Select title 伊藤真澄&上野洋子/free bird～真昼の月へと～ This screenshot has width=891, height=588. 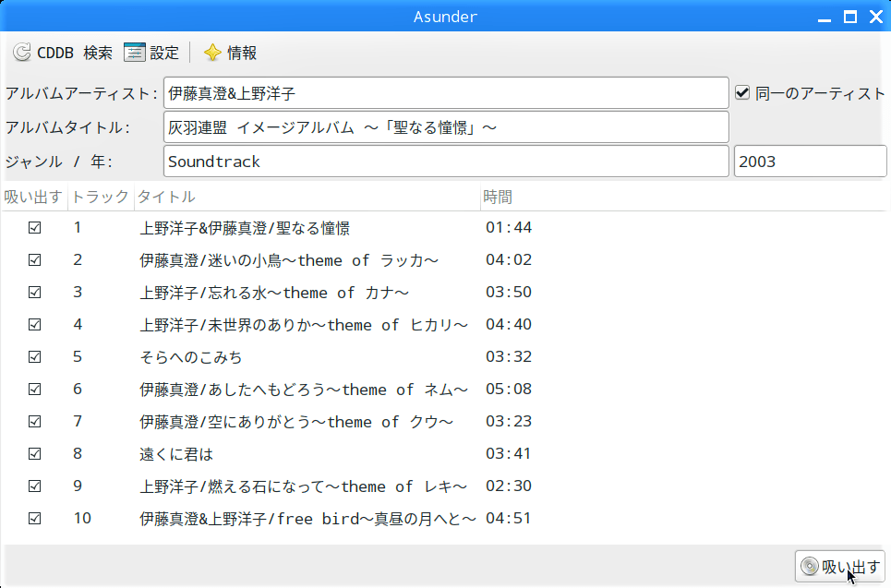point(307,519)
